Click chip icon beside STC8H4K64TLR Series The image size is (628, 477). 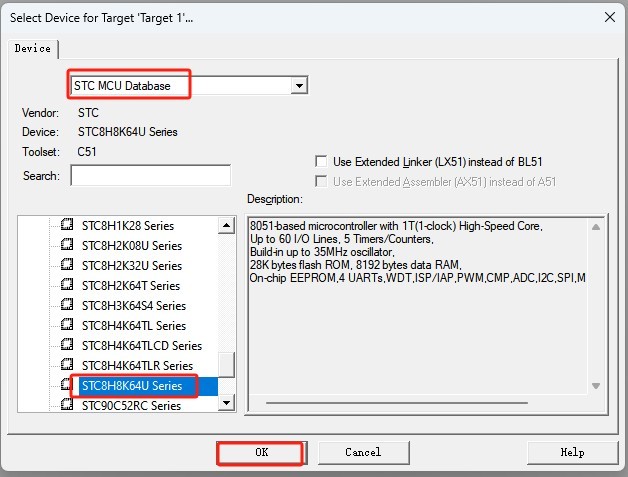coord(67,365)
